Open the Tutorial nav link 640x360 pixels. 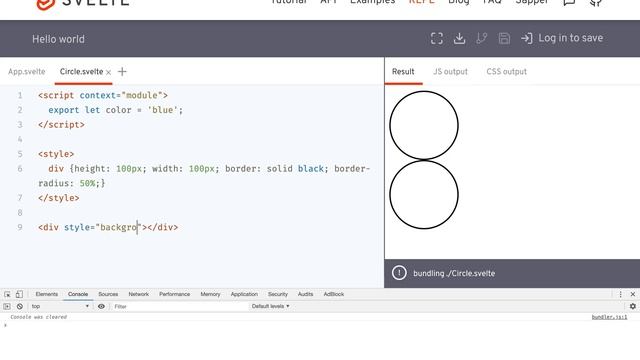pos(289,2)
